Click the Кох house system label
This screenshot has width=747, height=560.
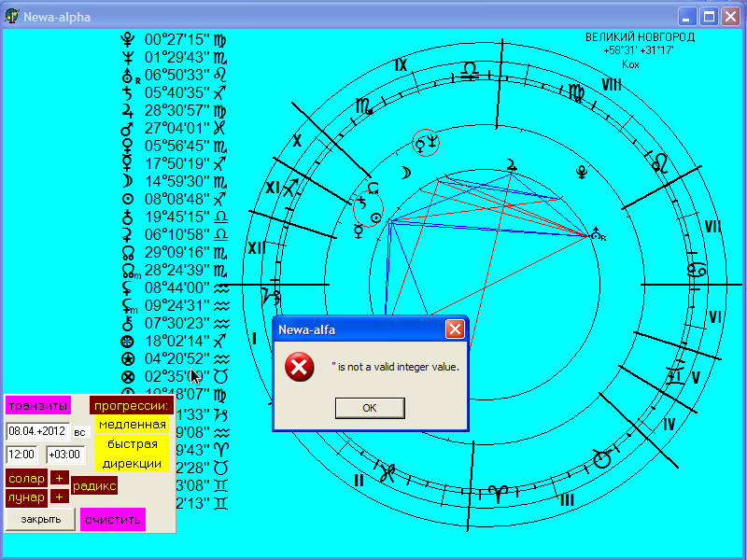point(630,64)
